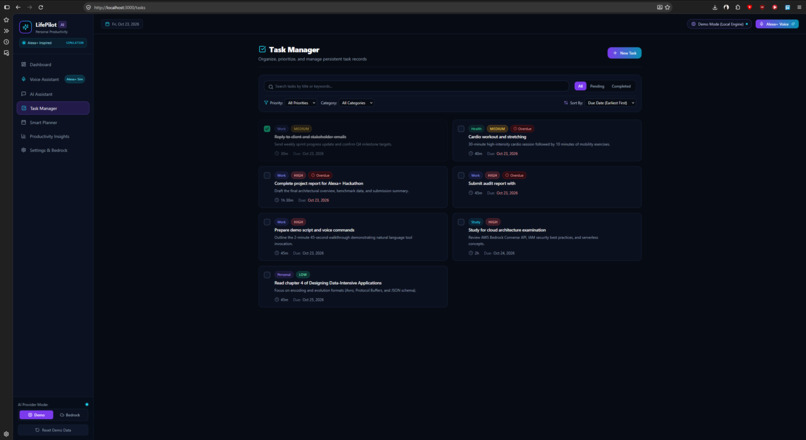
Task: Open the All Priorities dropdown
Action: 301,103
